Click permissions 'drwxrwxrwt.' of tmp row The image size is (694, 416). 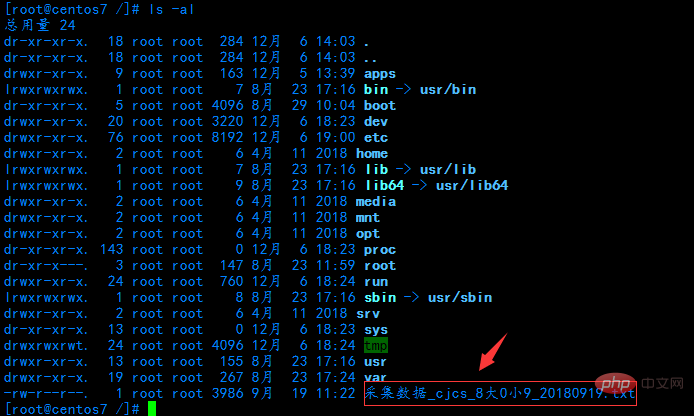tap(46, 345)
